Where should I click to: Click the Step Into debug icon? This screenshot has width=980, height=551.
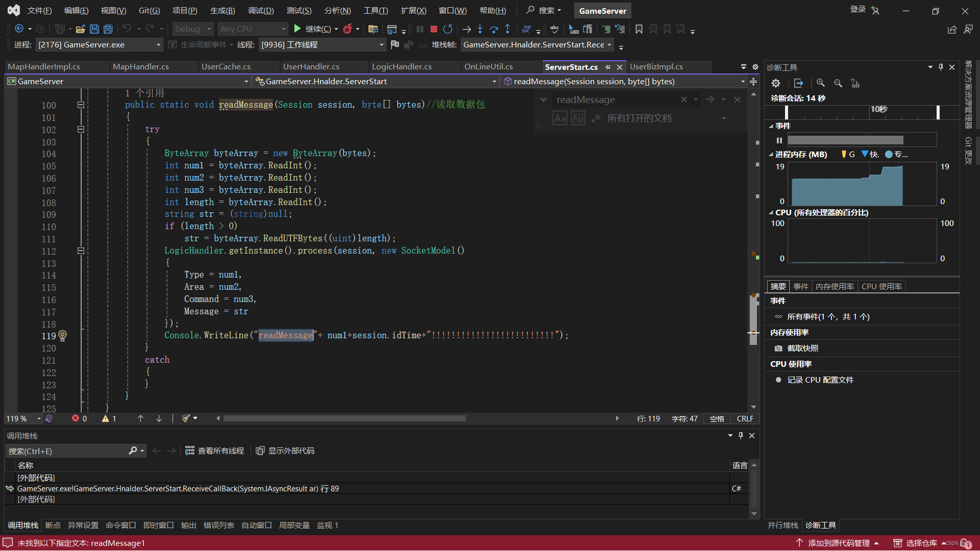[480, 29]
